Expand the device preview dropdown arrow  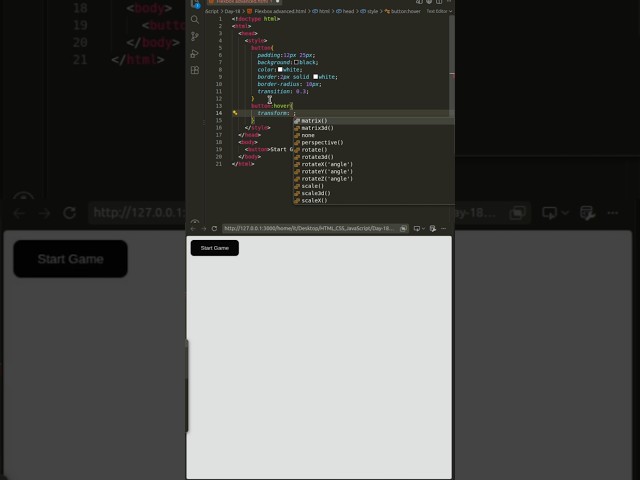pyautogui.click(x=423, y=229)
